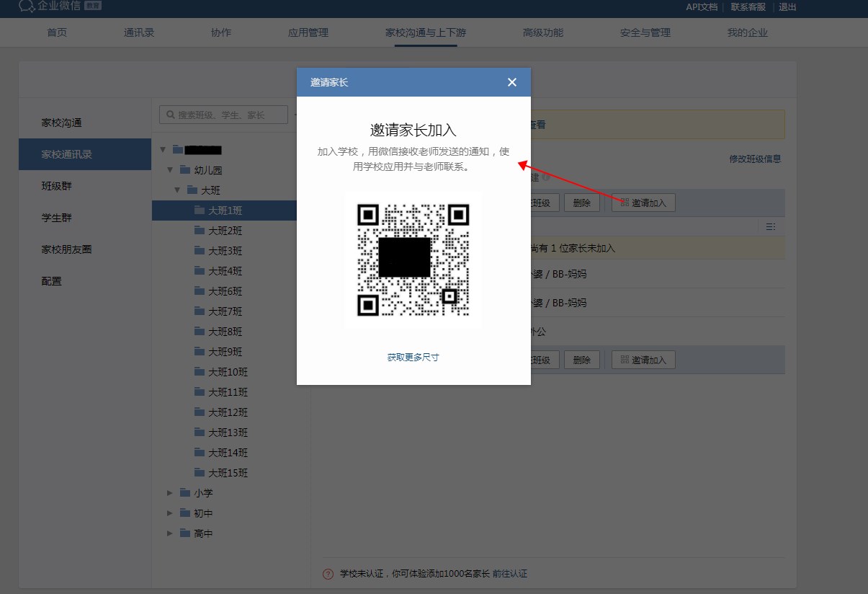Click the question mark warning icon
Screen dimensions: 868x594
click(x=328, y=574)
